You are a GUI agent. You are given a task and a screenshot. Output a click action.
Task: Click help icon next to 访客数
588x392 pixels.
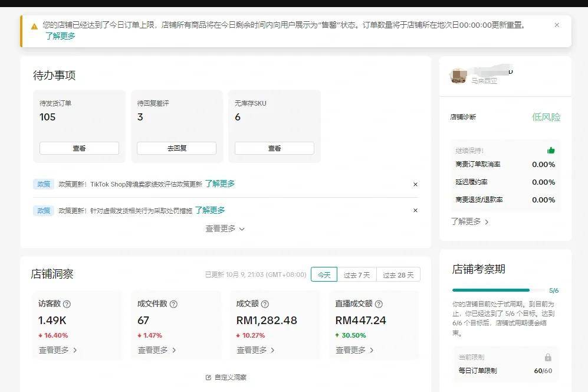(67, 304)
